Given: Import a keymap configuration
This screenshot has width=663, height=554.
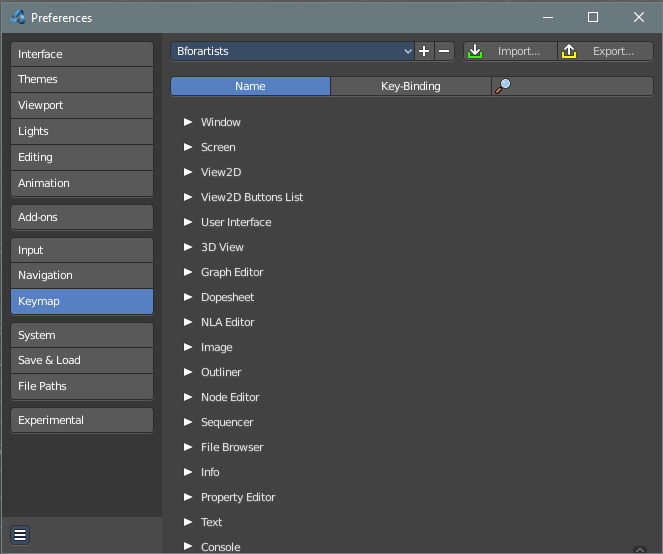Looking at the screenshot, I should tap(510, 51).
